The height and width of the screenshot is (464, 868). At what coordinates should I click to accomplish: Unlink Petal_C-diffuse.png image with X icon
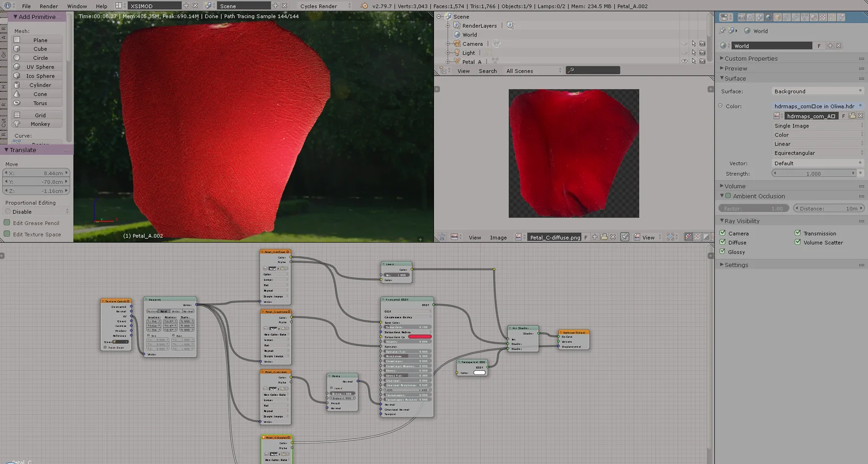coord(613,237)
